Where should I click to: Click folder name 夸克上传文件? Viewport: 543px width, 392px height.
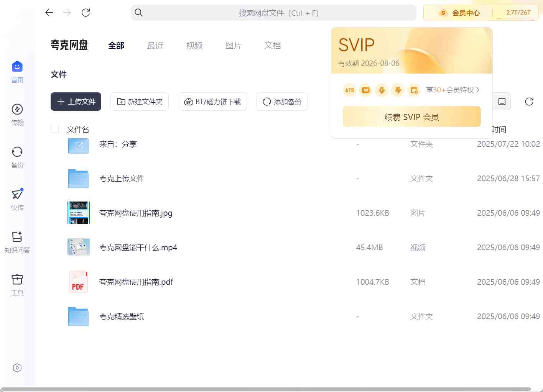tap(122, 179)
